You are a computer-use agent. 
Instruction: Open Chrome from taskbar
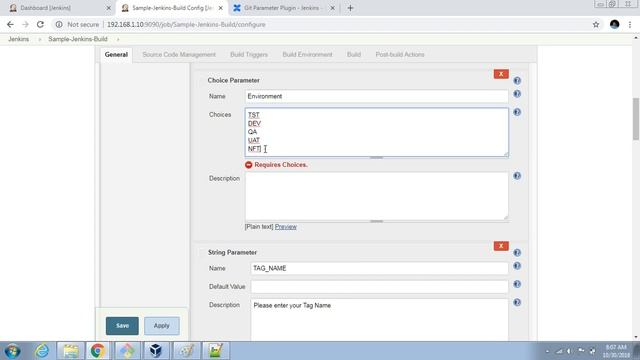point(98,351)
